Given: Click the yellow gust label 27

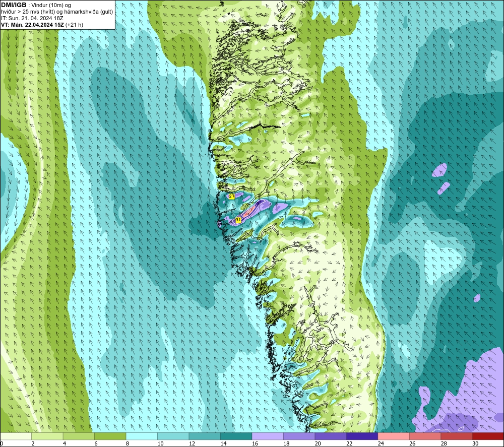Looking at the screenshot, I should [x=232, y=196].
